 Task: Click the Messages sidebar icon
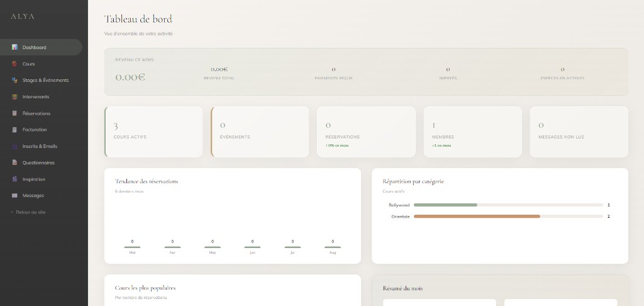15,195
